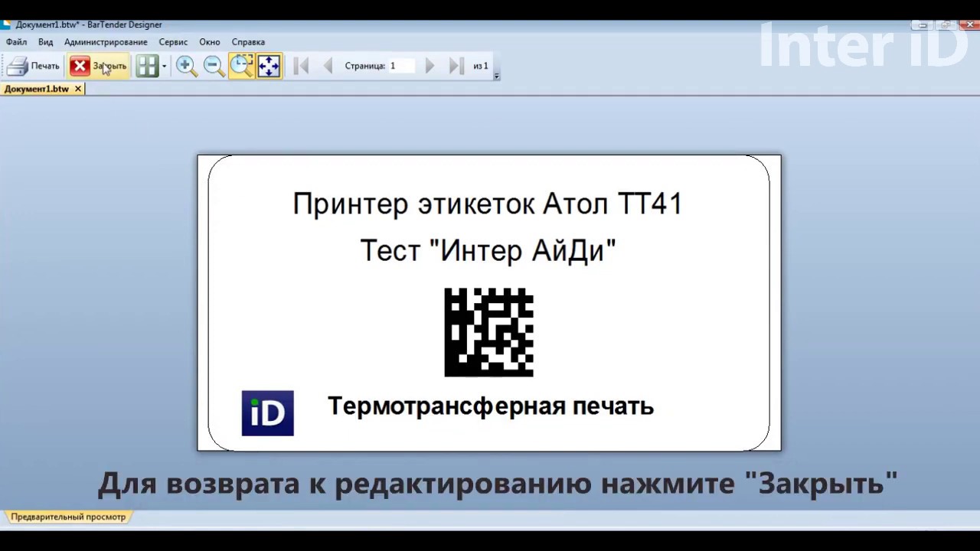Fit label to window icon

pos(269,66)
